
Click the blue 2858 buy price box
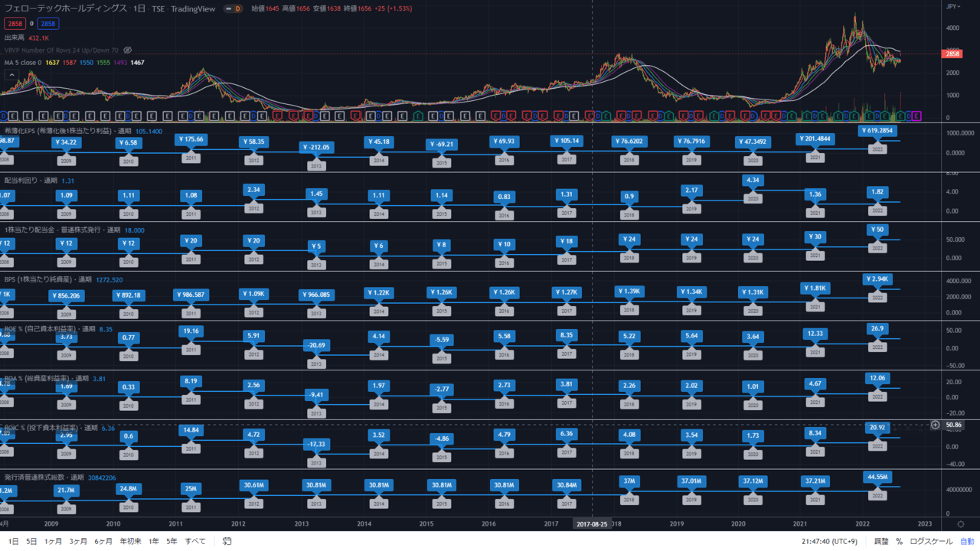pyautogui.click(x=48, y=24)
